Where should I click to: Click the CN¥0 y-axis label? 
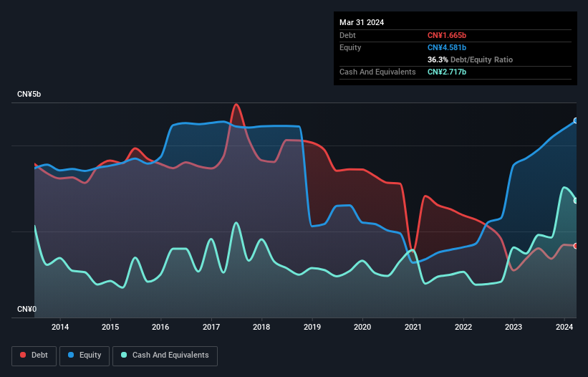[27, 309]
